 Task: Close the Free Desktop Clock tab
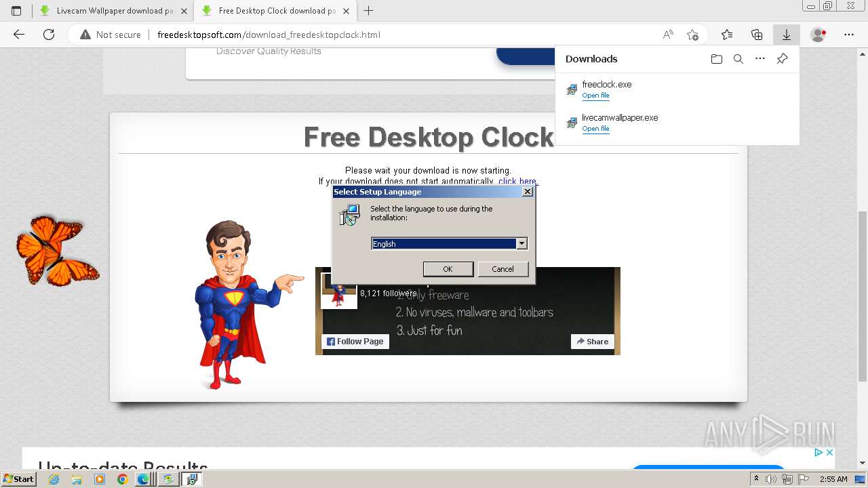(346, 11)
